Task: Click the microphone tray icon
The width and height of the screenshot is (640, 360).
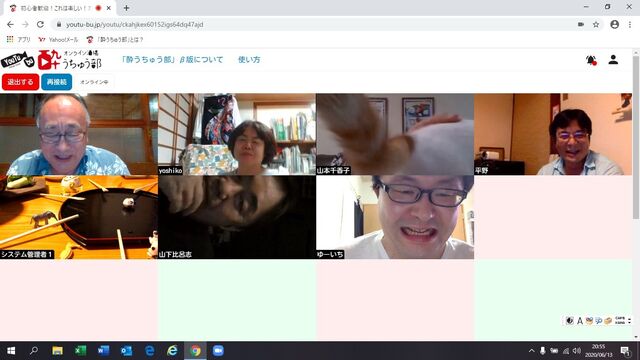Action: coord(542,351)
